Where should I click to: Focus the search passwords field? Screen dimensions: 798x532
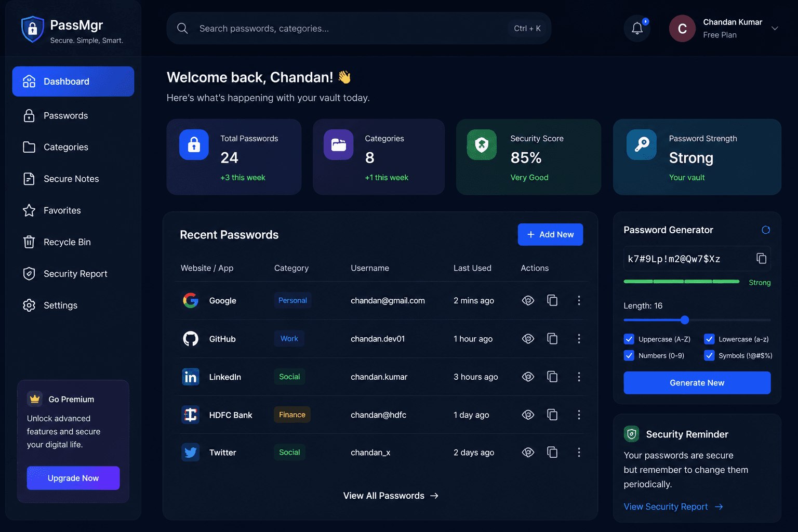359,28
